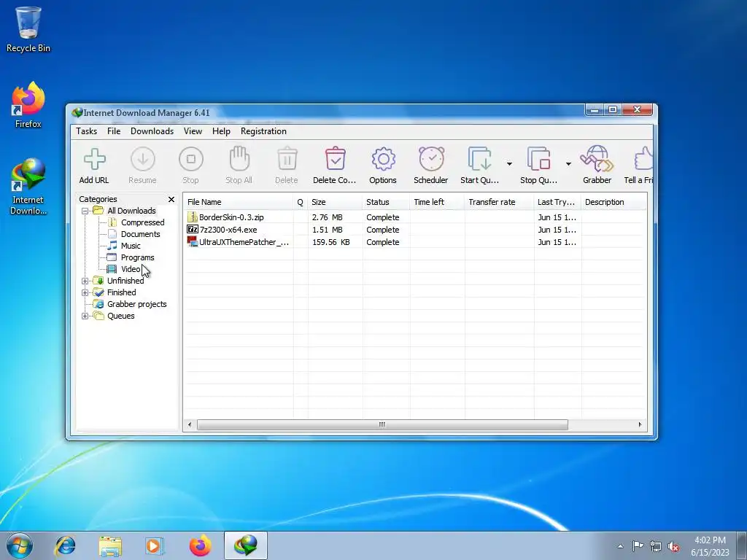
Task: Click the 159.56 KB size cell
Action: click(x=331, y=242)
